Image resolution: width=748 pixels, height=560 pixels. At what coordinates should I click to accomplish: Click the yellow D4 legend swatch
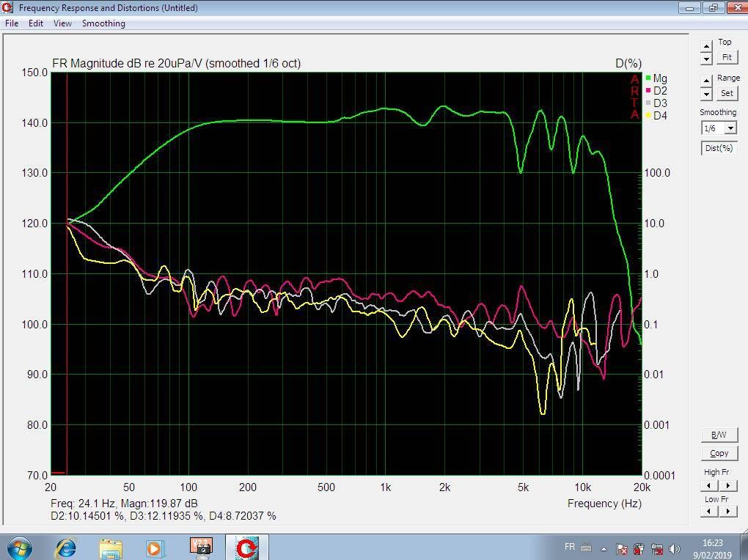[x=648, y=115]
